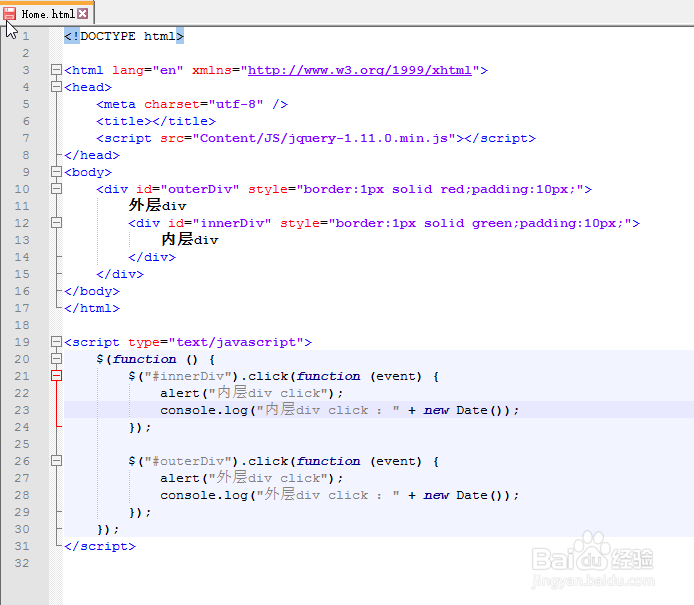
Task: Collapse the html tag fold on line 3
Action: coord(56,69)
